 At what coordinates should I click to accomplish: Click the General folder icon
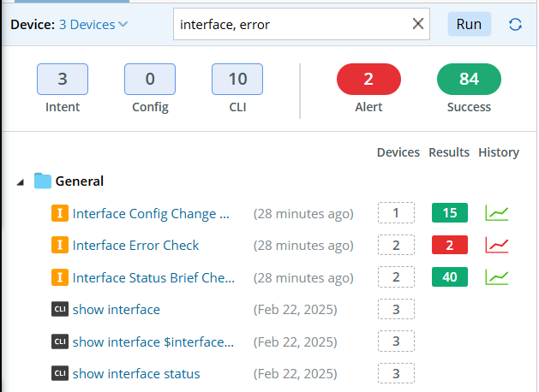coord(42,181)
